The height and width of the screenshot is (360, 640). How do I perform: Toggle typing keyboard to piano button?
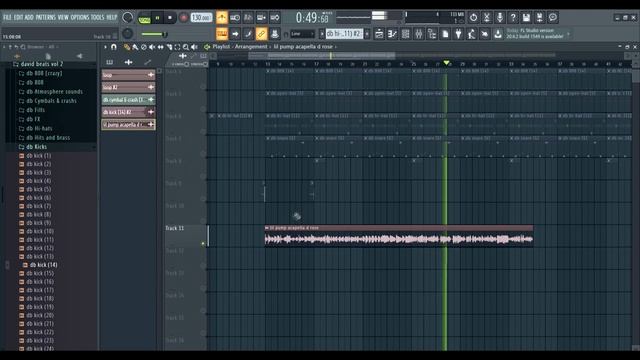click(222, 33)
